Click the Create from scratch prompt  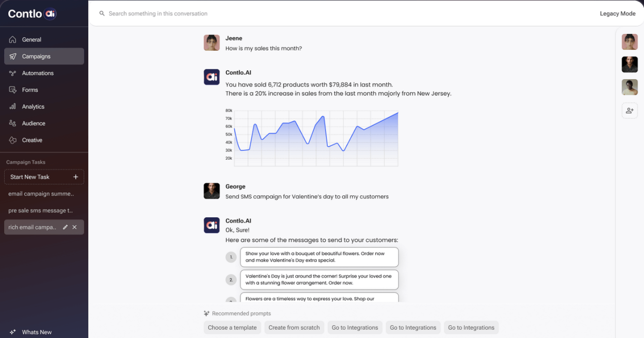point(294,327)
